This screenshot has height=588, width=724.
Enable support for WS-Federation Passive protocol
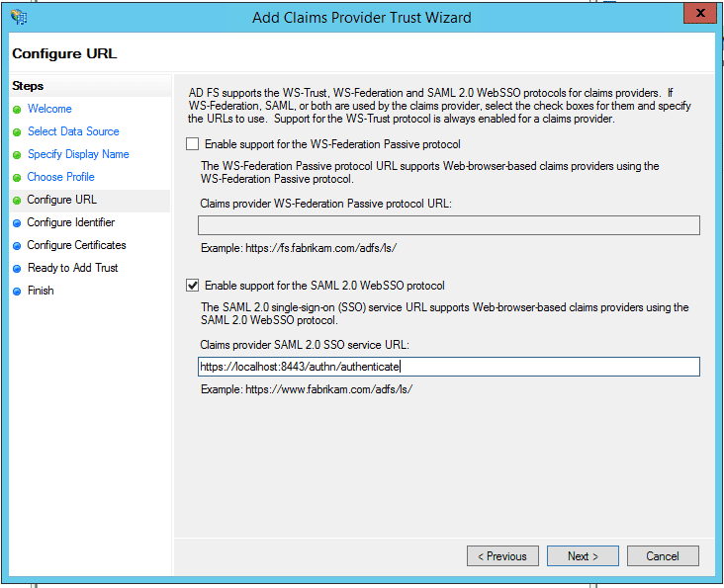(x=193, y=144)
